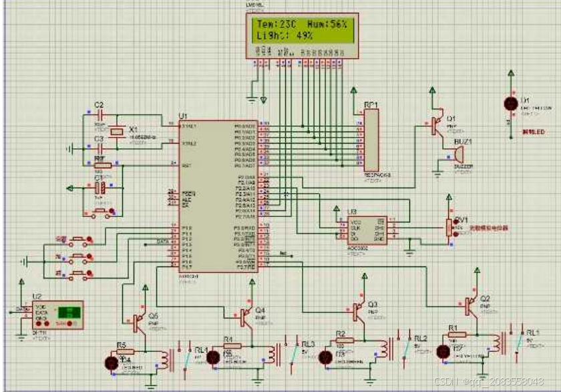This screenshot has height=392, width=561.
Task: Click the ground symbol under the buzzer
Action: [x=437, y=174]
